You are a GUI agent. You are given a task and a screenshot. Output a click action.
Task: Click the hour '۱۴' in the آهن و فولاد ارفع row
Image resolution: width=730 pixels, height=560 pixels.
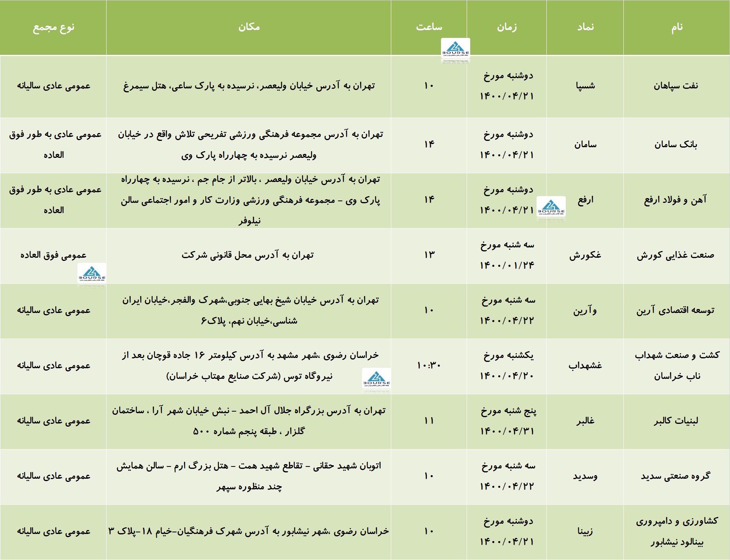click(x=429, y=200)
